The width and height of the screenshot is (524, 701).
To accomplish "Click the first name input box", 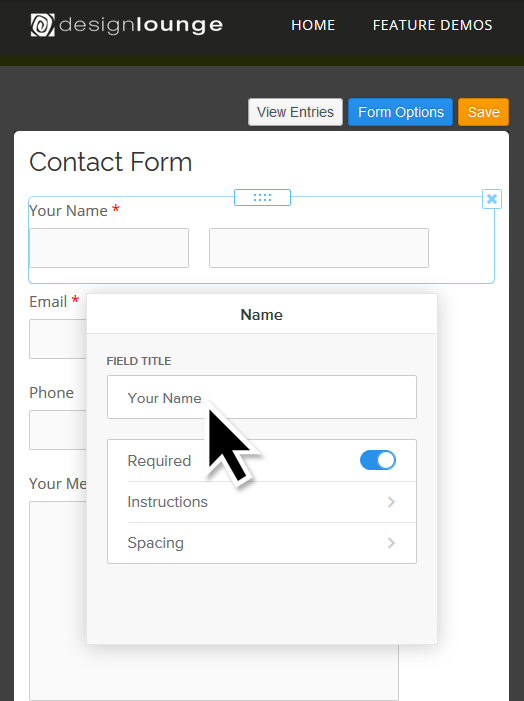I will (109, 248).
